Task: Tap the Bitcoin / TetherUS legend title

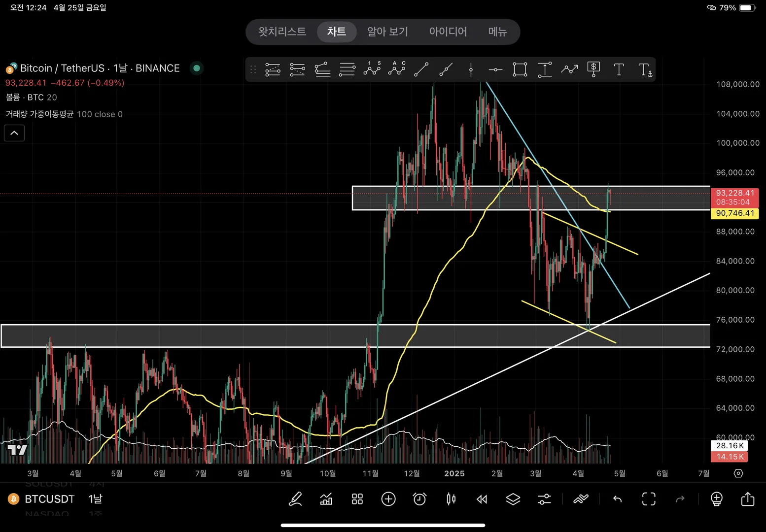Action: pyautogui.click(x=100, y=68)
